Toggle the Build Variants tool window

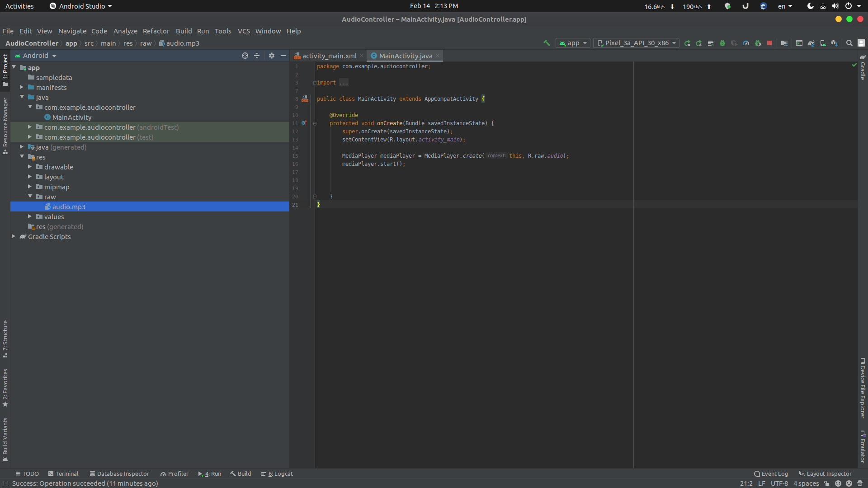pos(5,439)
